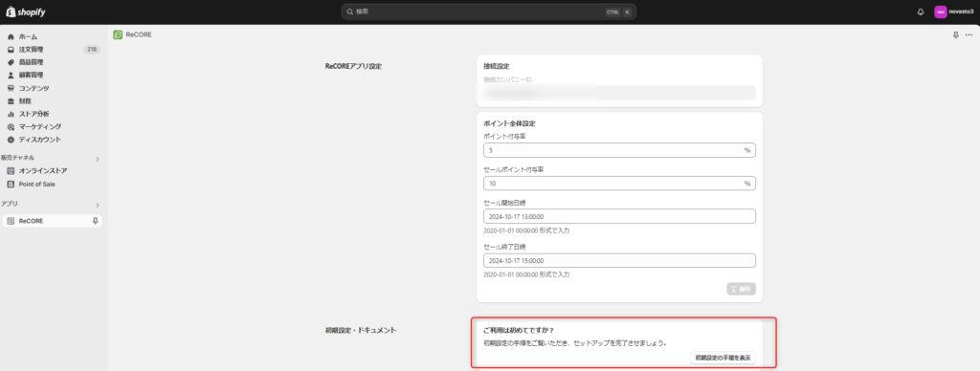Viewport: 980px width, 371px height.
Task: Click the green ReCORE app icon in header
Action: point(118,35)
